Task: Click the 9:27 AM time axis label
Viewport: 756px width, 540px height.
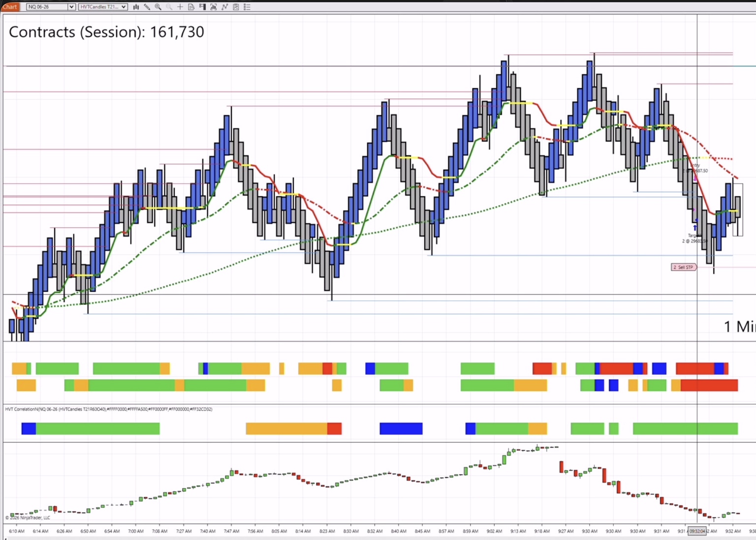Action: tap(566, 531)
